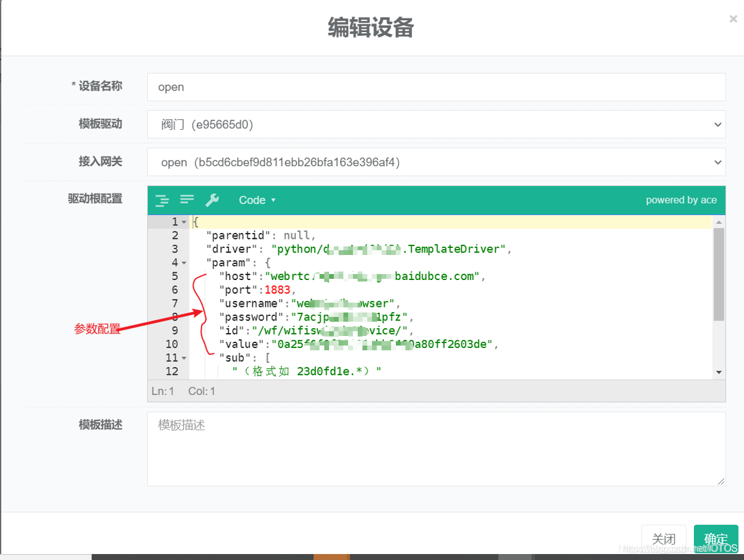This screenshot has height=560, width=744.
Task: Open the 模板驱动 dropdown showing 阀门
Action: click(436, 125)
